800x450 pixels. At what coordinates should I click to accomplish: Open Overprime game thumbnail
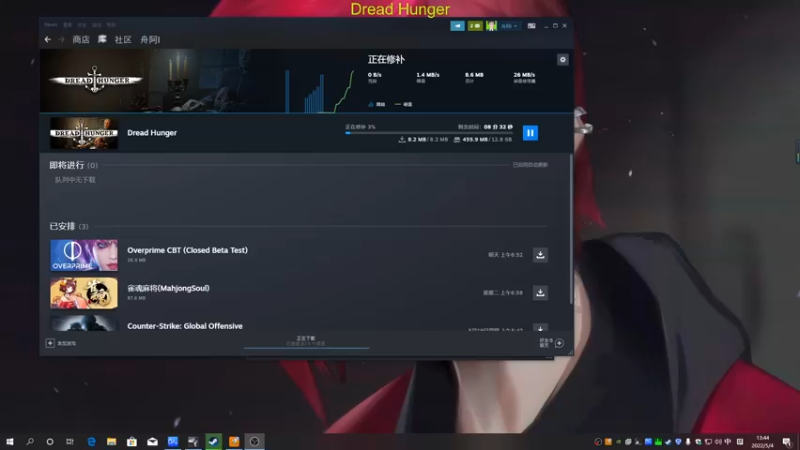84,255
